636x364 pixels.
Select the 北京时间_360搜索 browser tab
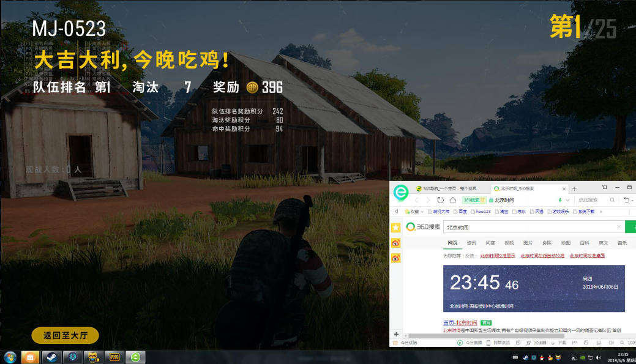[x=529, y=188]
